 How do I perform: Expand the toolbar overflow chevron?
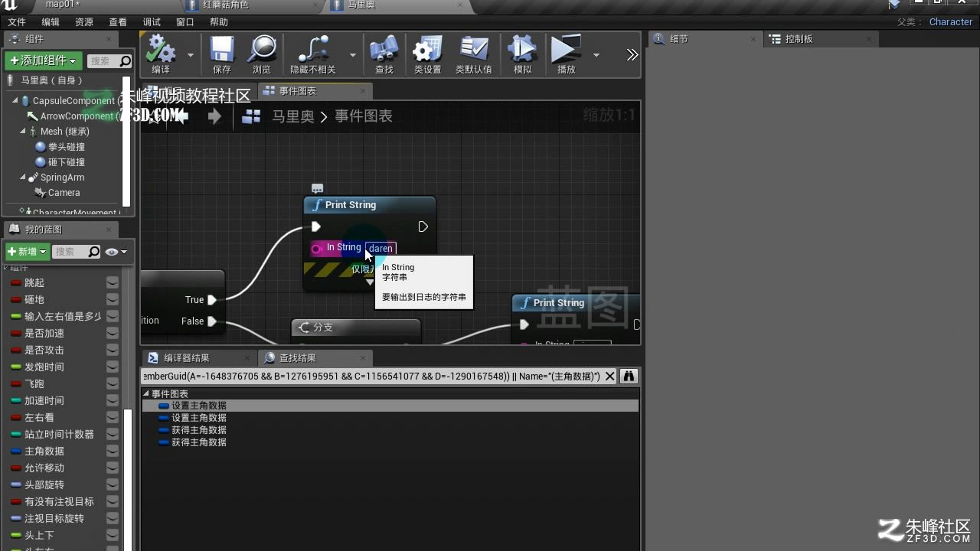(632, 55)
